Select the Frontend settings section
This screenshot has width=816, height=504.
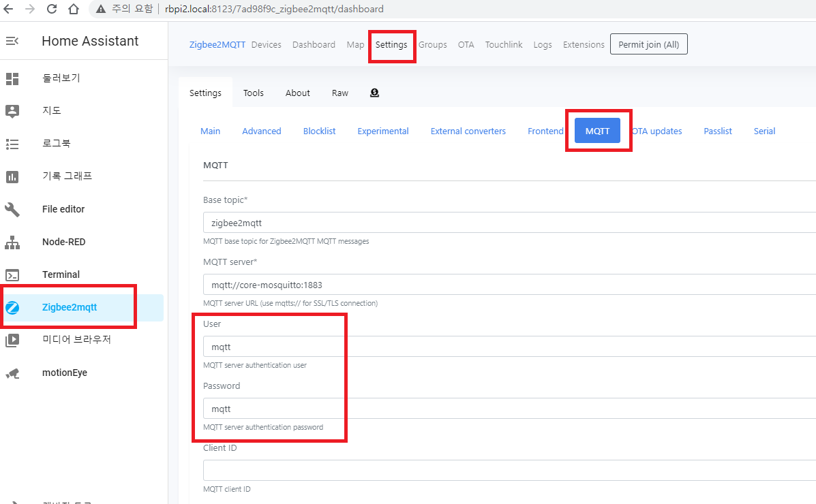[545, 131]
